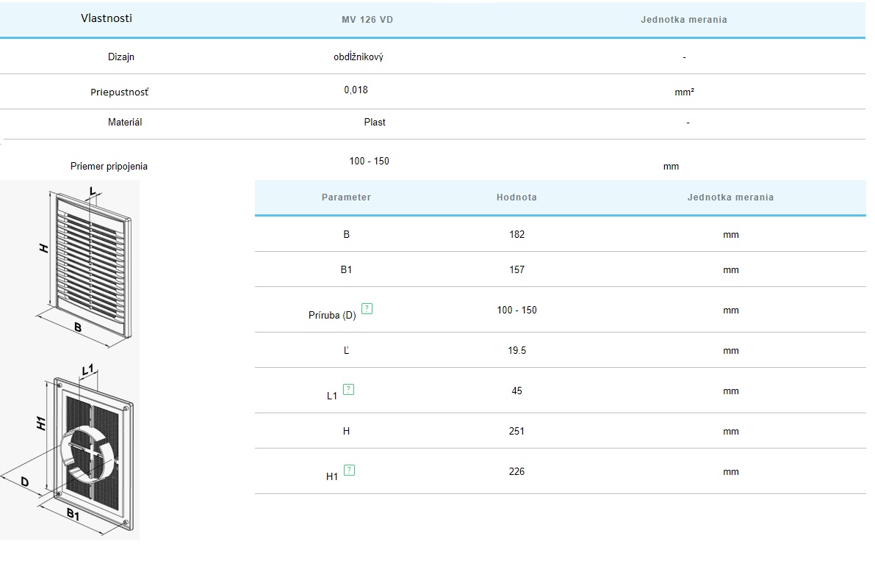
Task: Click the Vlastnosti table header
Action: pyautogui.click(x=107, y=18)
